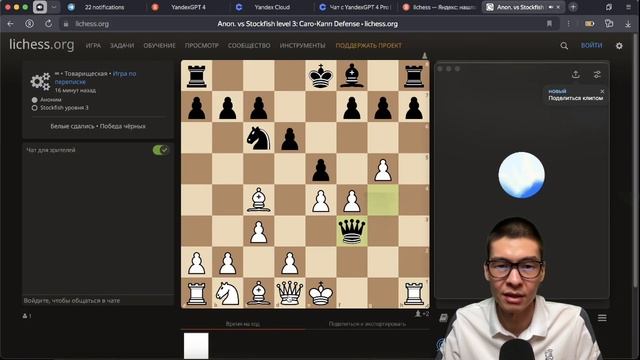Switch to Yandex Cloud browser tab
This screenshot has width=640, height=360.
coord(272,7)
